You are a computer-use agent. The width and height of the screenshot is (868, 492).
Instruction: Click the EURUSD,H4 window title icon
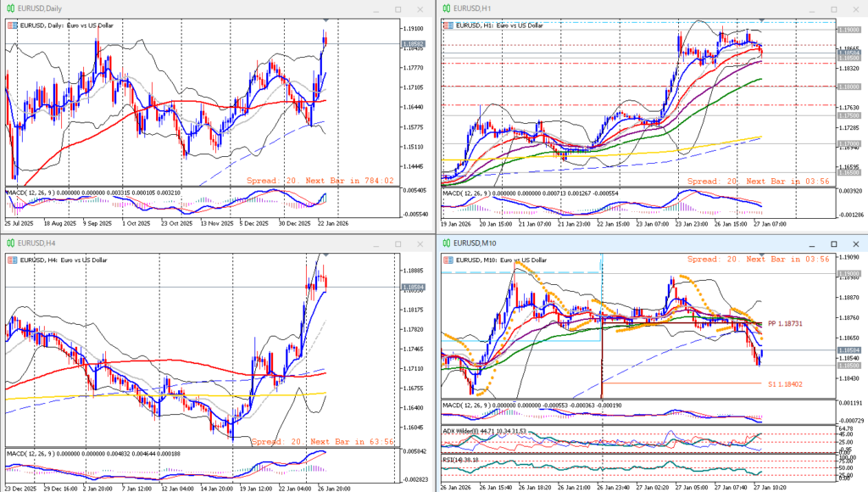tap(10, 243)
